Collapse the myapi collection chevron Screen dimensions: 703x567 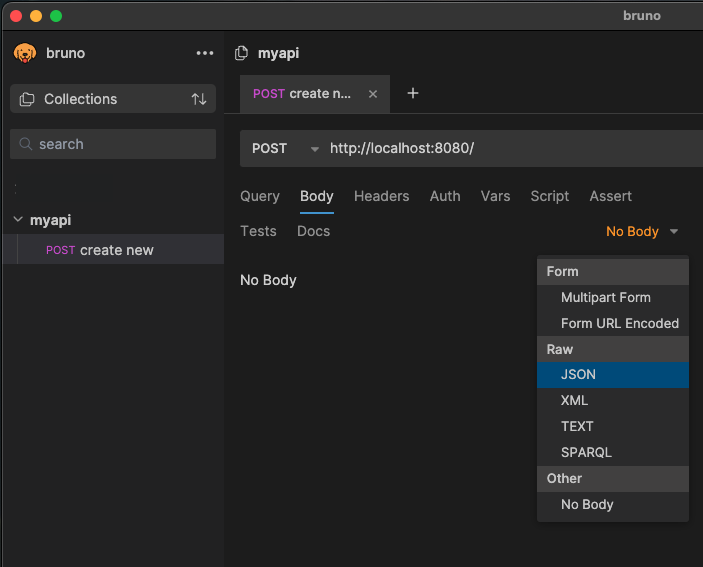[18, 220]
